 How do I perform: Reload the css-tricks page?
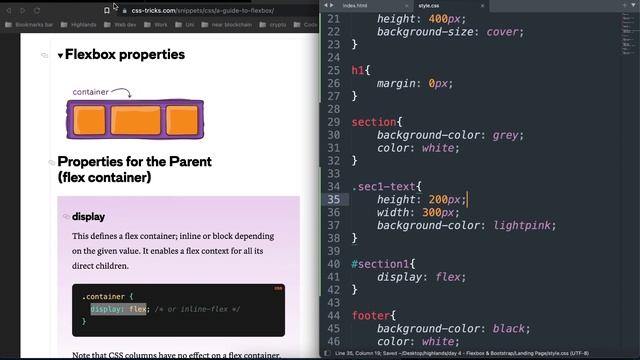tap(37, 11)
